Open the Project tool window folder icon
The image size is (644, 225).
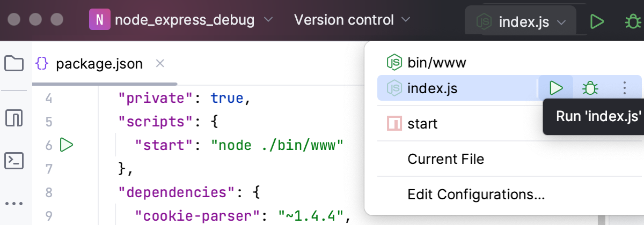point(14,64)
